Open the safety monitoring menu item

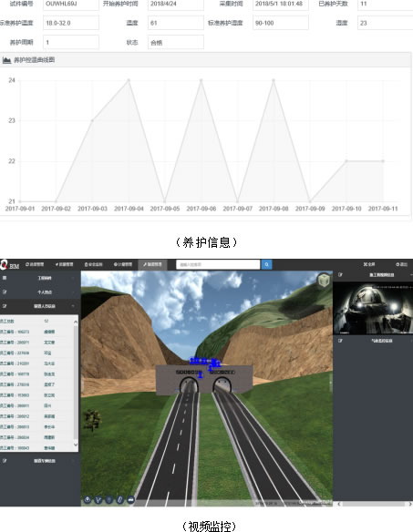click(93, 264)
